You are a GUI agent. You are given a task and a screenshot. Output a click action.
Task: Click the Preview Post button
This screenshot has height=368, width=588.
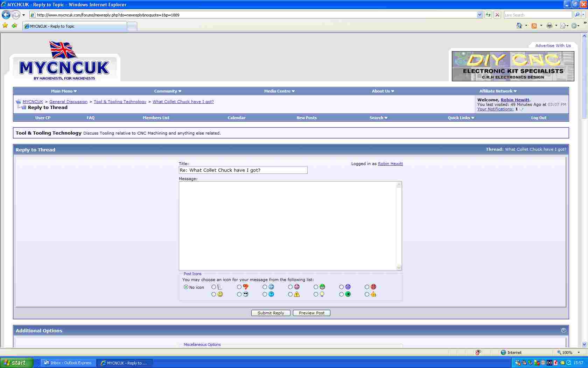pyautogui.click(x=311, y=313)
